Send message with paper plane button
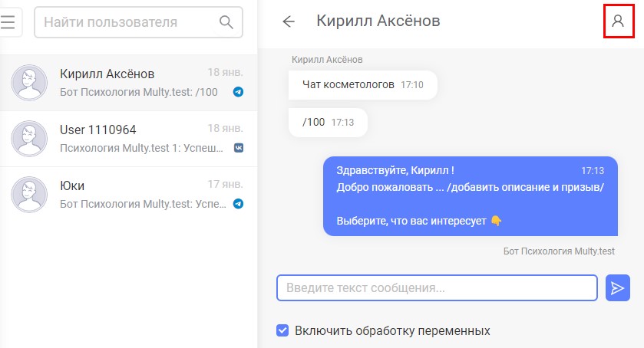The width and height of the screenshot is (644, 348). 618,287
